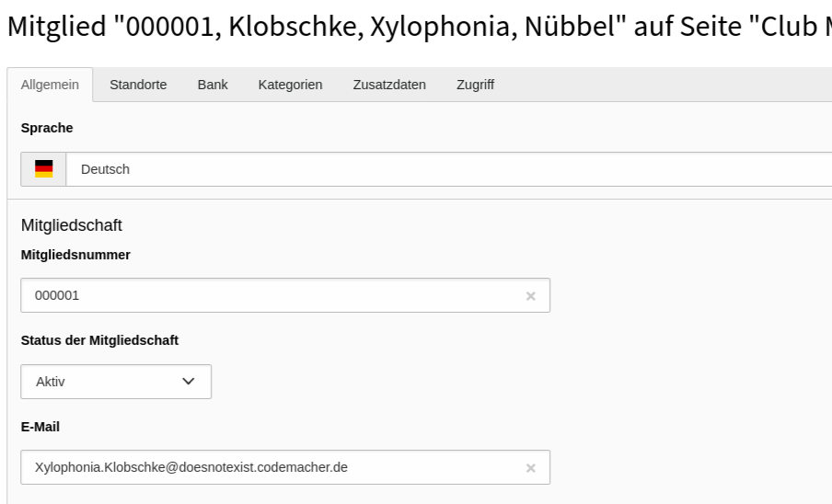The height and width of the screenshot is (504, 832).
Task: Click the E-Mail field label
Action: coord(40,427)
